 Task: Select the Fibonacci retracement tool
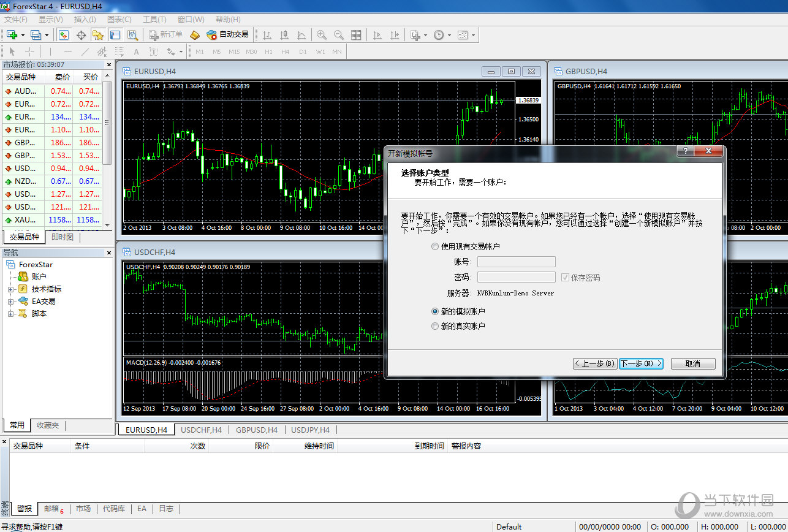[x=119, y=51]
